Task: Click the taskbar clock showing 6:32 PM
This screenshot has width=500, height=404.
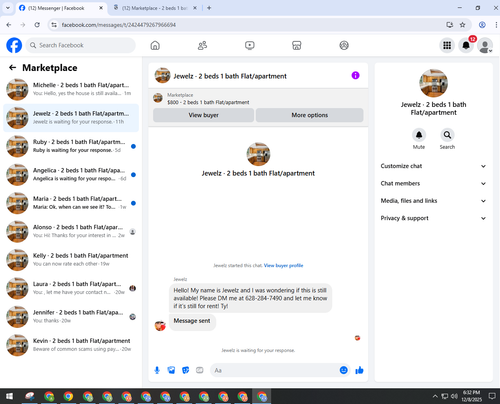Action: [472, 396]
